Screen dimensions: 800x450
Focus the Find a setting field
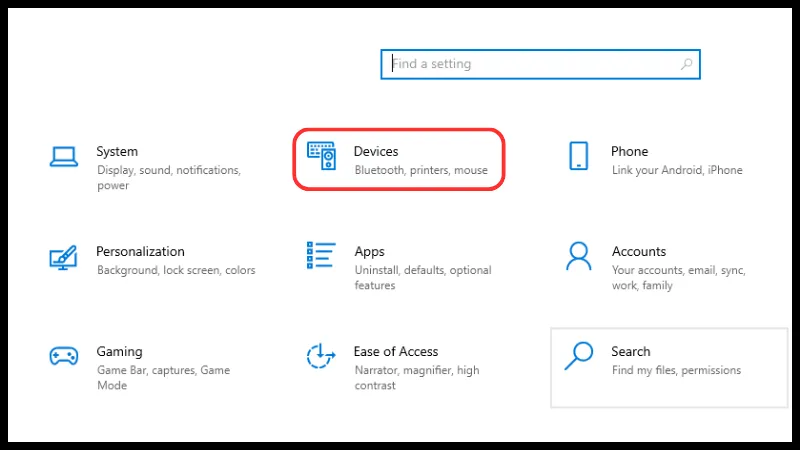click(x=530, y=64)
